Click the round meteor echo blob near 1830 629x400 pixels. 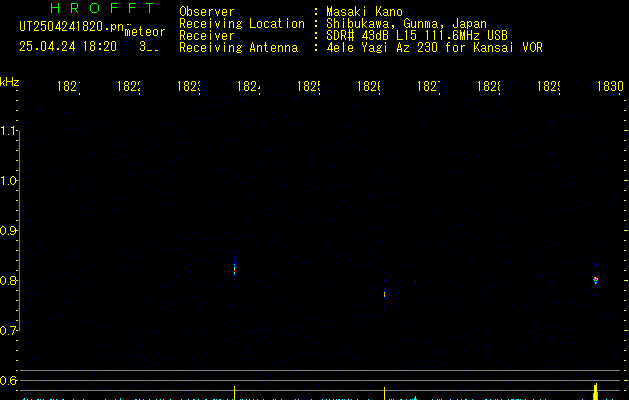(596, 280)
